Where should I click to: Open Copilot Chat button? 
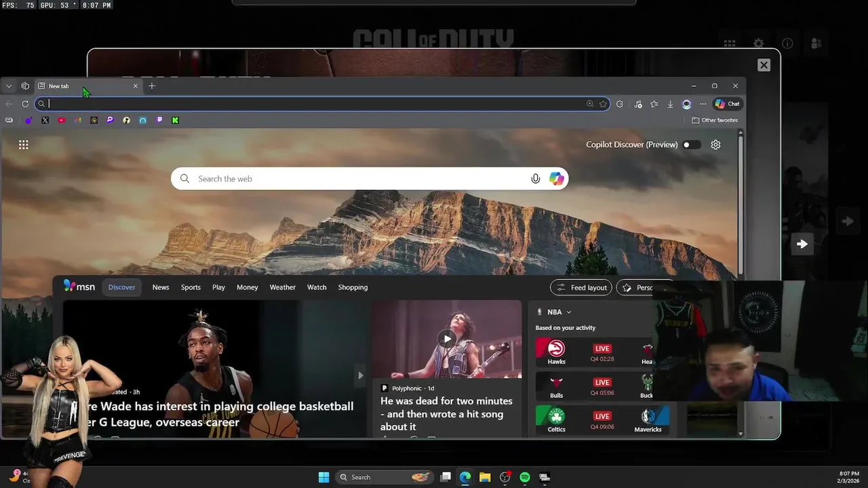click(728, 104)
